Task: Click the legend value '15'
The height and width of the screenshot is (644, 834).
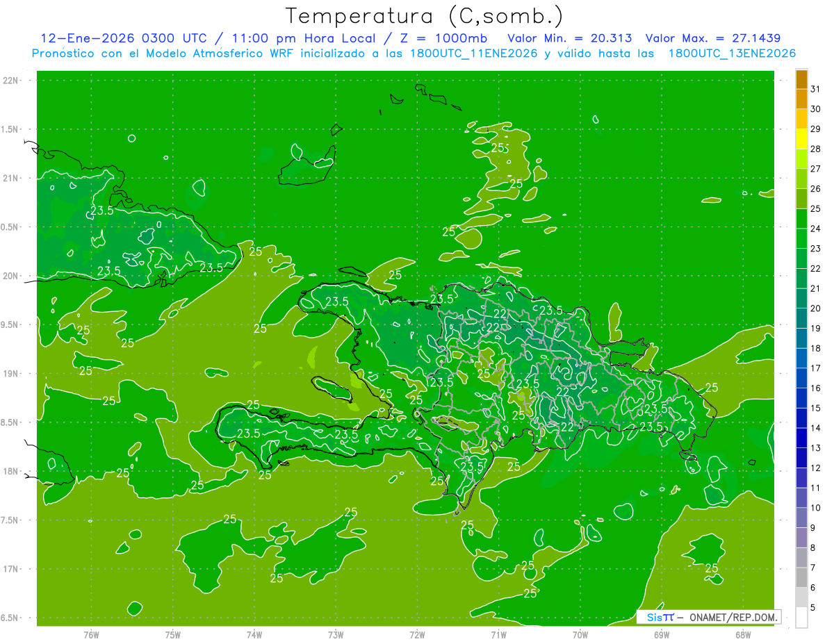Action: 815,408
